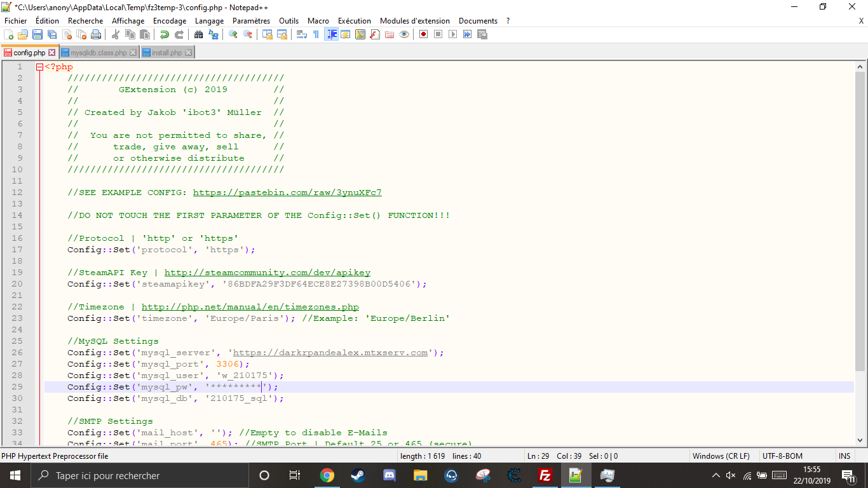Create a new document via toolbar
The height and width of the screenshot is (488, 868).
(9, 34)
